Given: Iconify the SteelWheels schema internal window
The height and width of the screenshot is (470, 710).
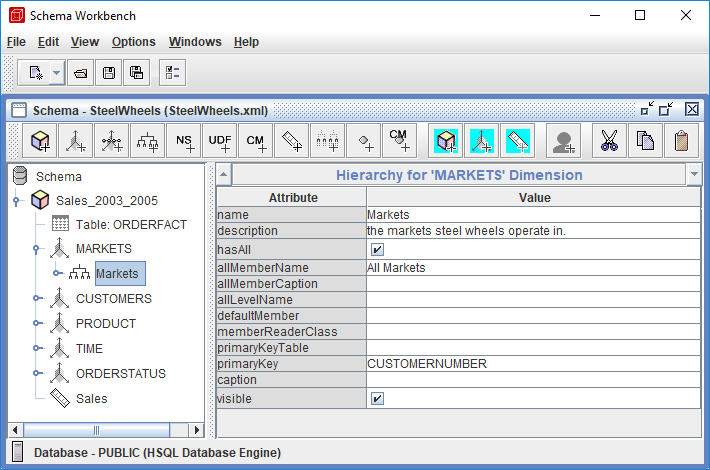Looking at the screenshot, I should click(648, 109).
